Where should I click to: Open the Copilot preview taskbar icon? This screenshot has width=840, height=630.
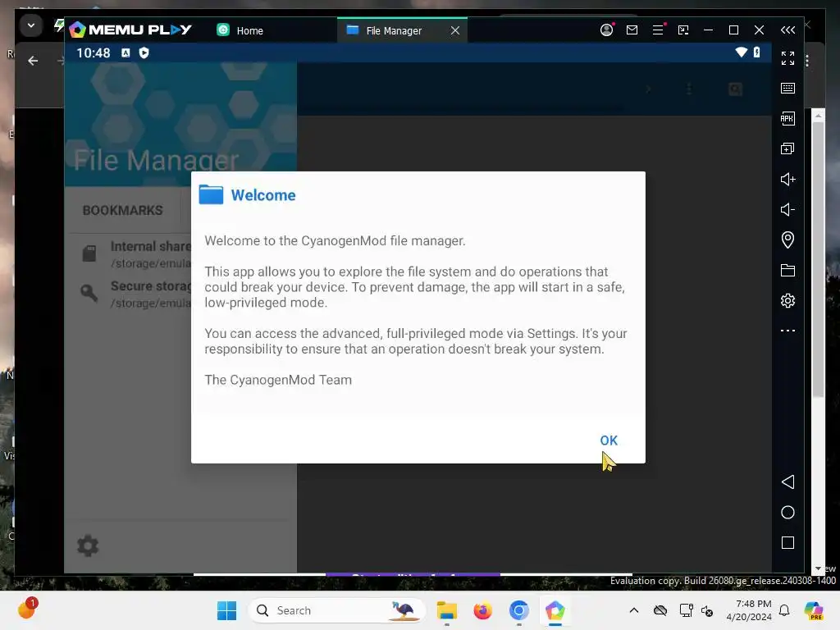click(x=814, y=610)
